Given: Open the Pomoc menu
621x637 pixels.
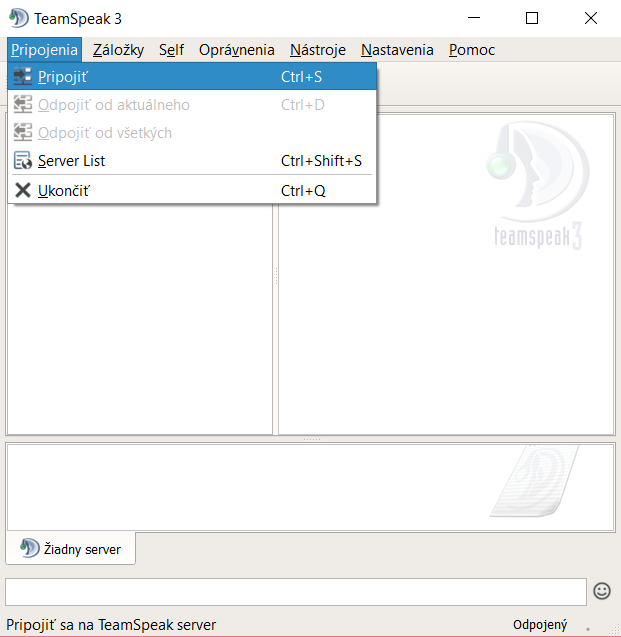Looking at the screenshot, I should tap(472, 50).
